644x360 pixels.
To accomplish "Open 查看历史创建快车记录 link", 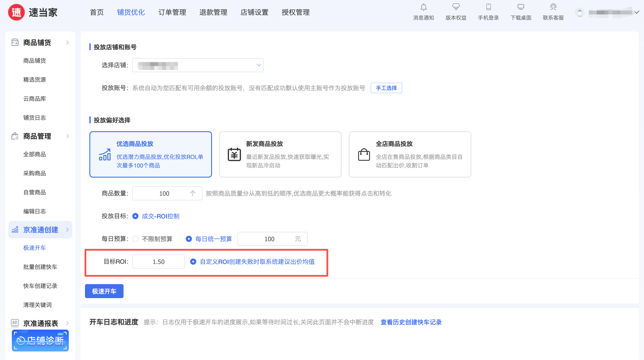I will tap(411, 322).
